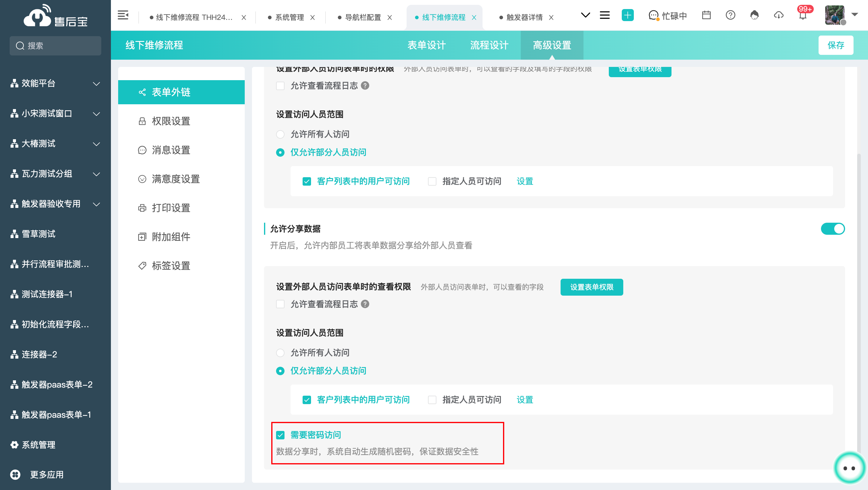This screenshot has width=868, height=490.
Task: Switch to 流程设计 tab
Action: (489, 45)
